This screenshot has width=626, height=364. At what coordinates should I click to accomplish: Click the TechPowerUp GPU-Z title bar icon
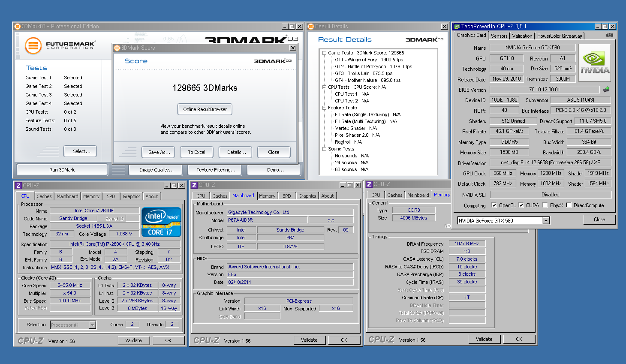click(457, 27)
